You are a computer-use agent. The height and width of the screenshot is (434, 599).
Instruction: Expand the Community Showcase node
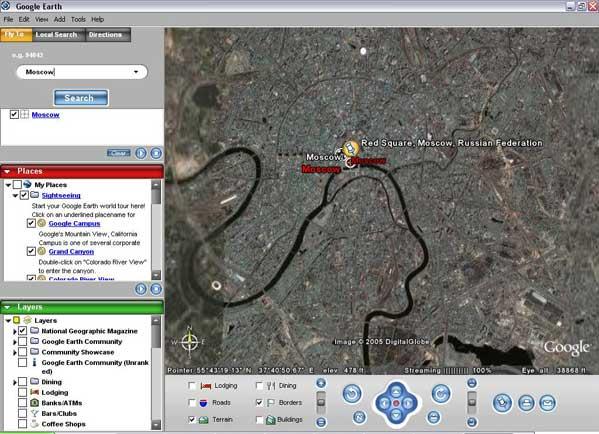[x=15, y=352]
